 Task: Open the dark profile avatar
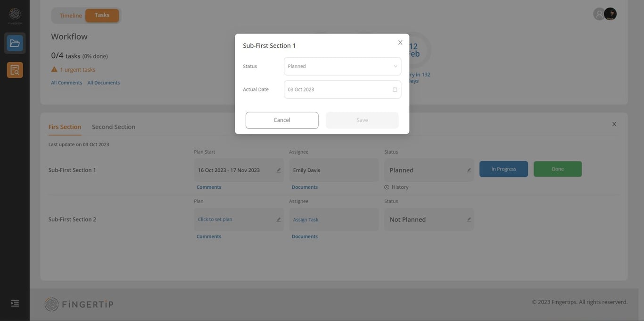click(611, 14)
